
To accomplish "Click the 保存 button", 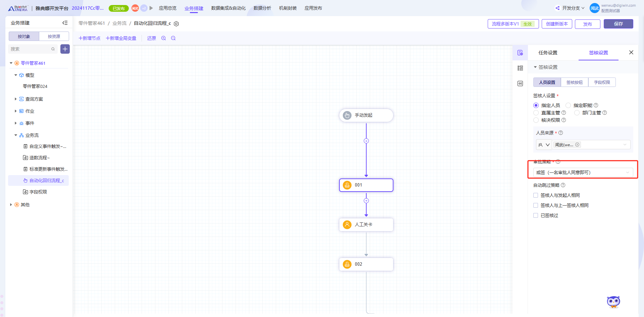I will click(618, 24).
